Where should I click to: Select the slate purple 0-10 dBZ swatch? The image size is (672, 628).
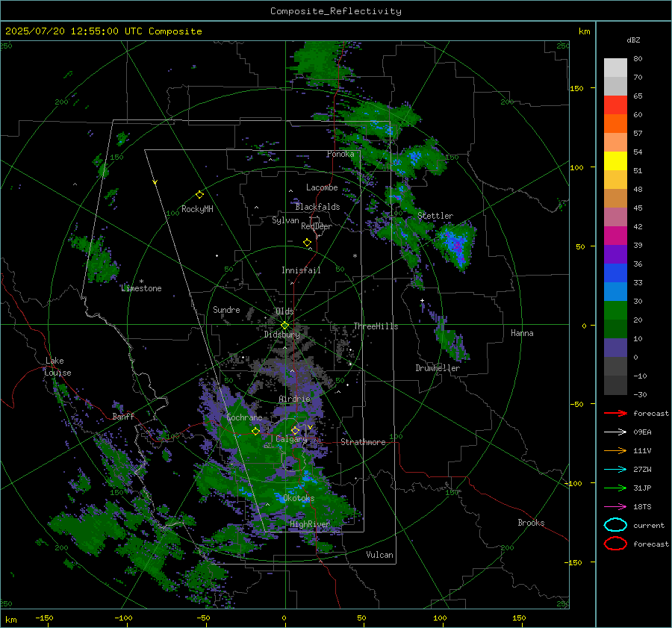click(615, 348)
